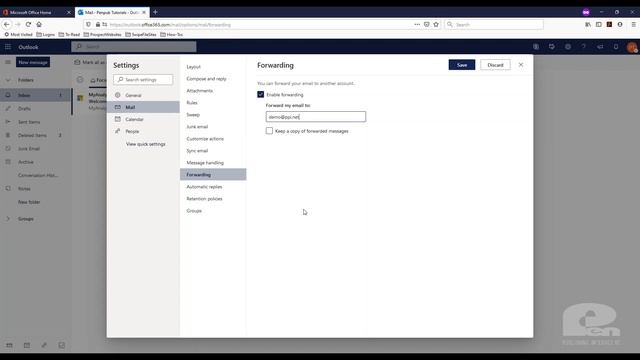Viewport: 640px width, 360px height.
Task: Show Firefox sidebars icon
Action: tap(598, 24)
